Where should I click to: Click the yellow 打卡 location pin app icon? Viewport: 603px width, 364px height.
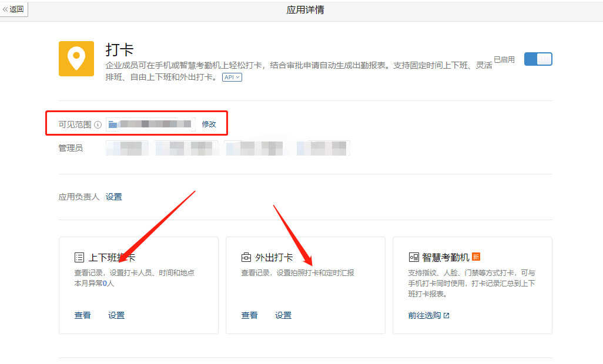tap(76, 58)
